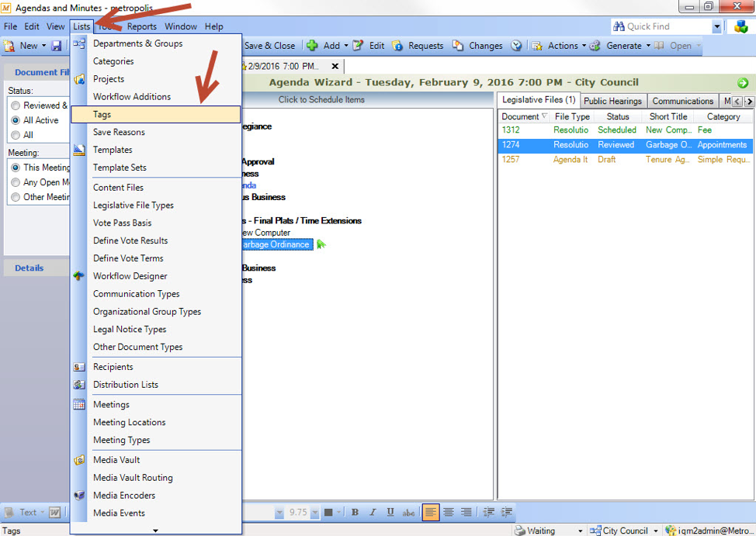Click the green cursor icon beside Garbage Ordinance
This screenshot has width=756, height=536.
tap(321, 244)
